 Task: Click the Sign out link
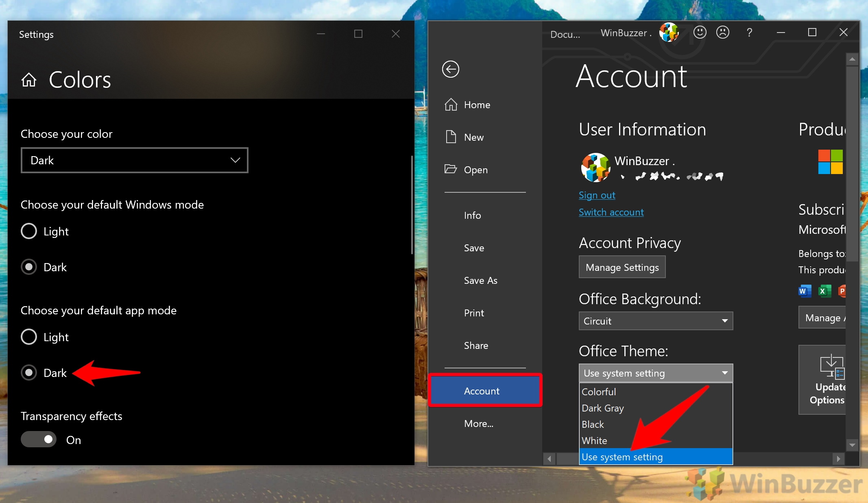(597, 195)
